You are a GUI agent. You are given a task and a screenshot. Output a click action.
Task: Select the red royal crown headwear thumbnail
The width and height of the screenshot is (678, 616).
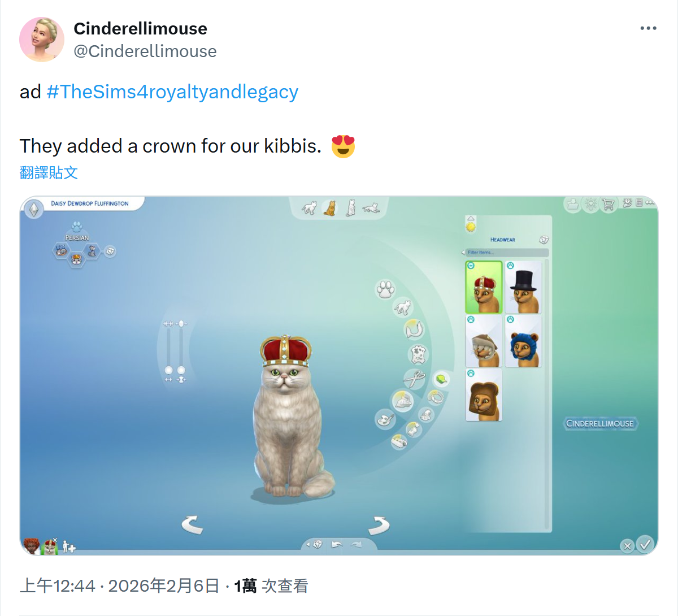[x=484, y=287]
